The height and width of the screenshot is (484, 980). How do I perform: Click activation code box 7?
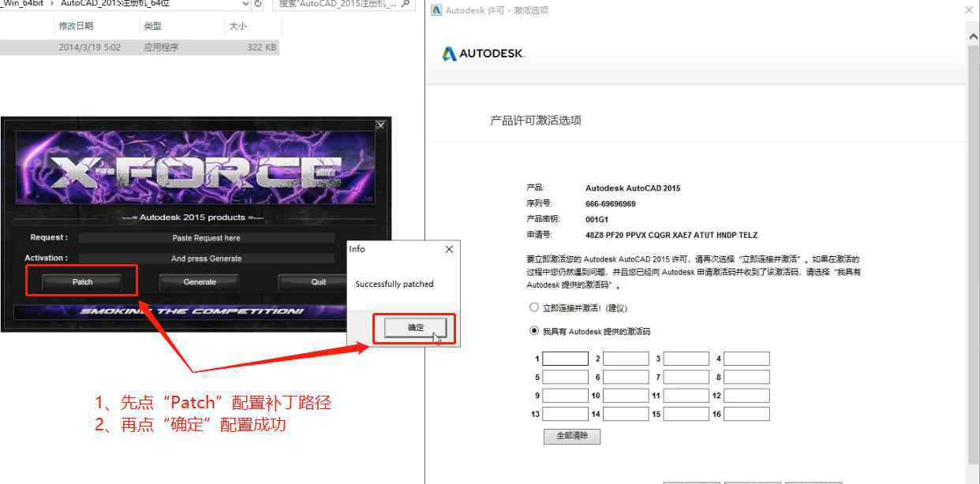pyautogui.click(x=686, y=378)
